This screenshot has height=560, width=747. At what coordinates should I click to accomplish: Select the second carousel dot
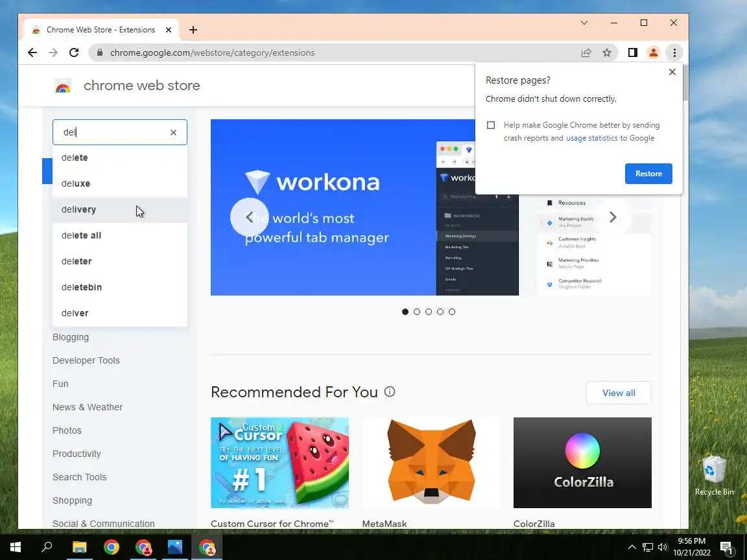pos(417,312)
